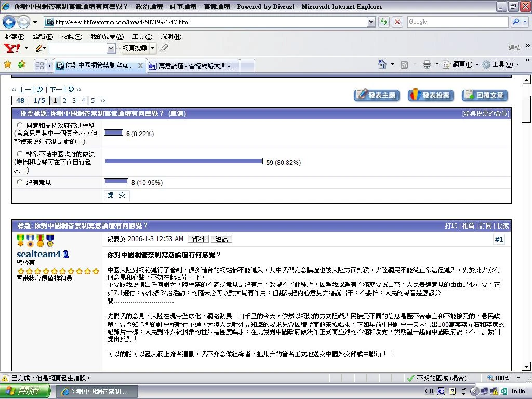
Task: Click the Google search magnifier icon
Action: [516, 22]
